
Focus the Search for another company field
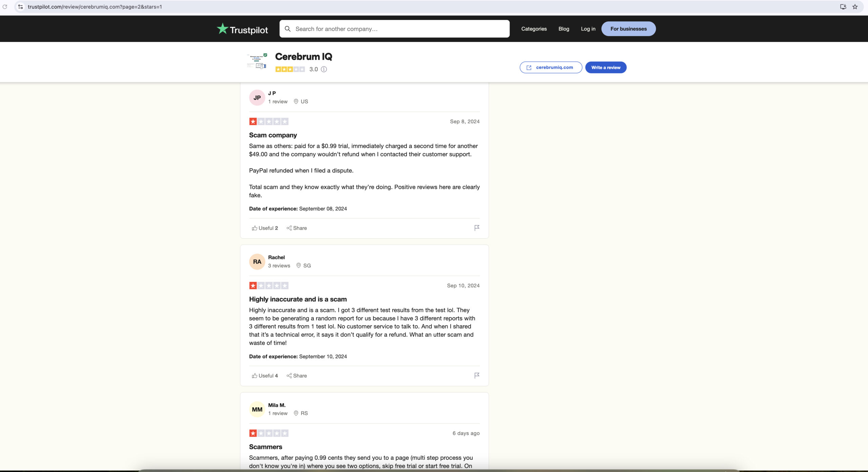point(394,29)
